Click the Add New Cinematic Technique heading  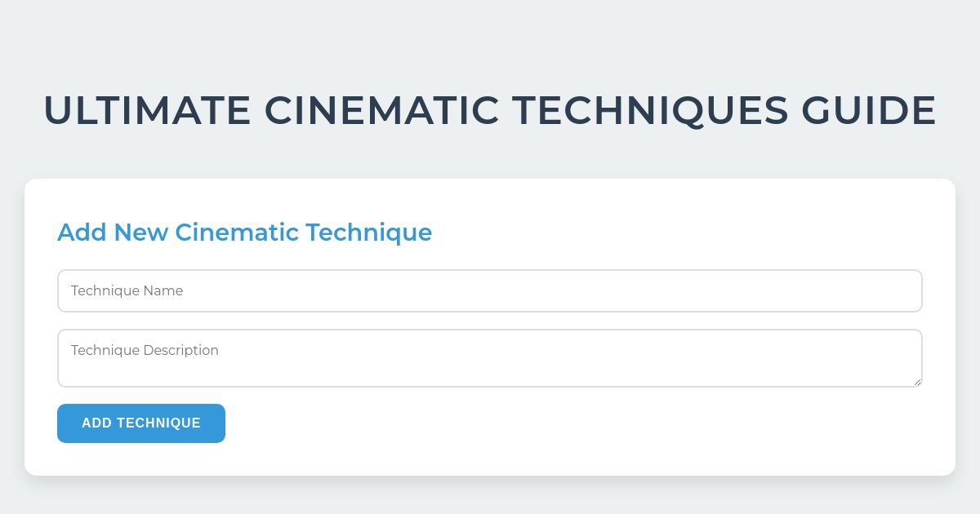pos(244,233)
